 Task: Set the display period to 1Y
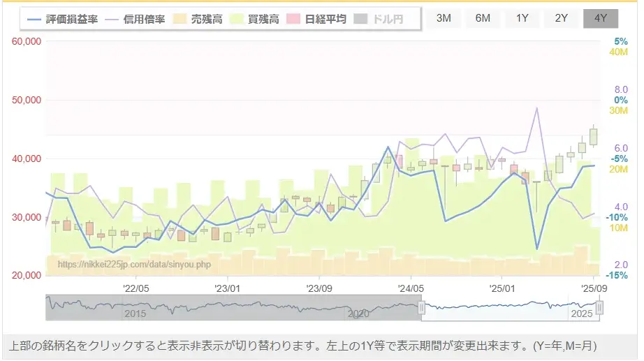coord(522,18)
